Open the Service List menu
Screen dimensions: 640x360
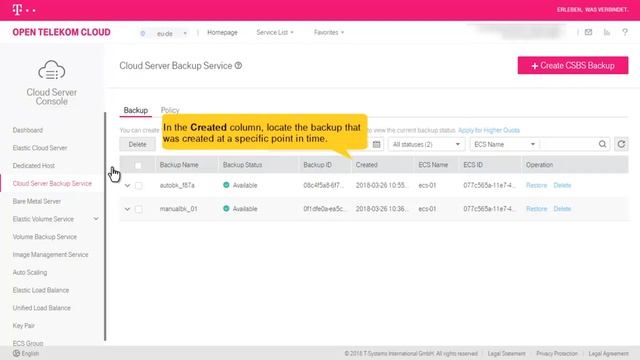(x=275, y=32)
